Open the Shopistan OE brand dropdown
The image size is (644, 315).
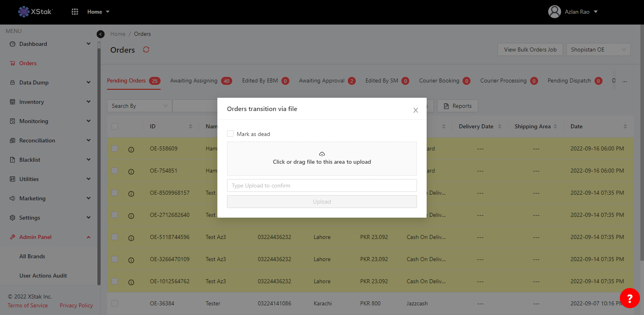tap(598, 49)
